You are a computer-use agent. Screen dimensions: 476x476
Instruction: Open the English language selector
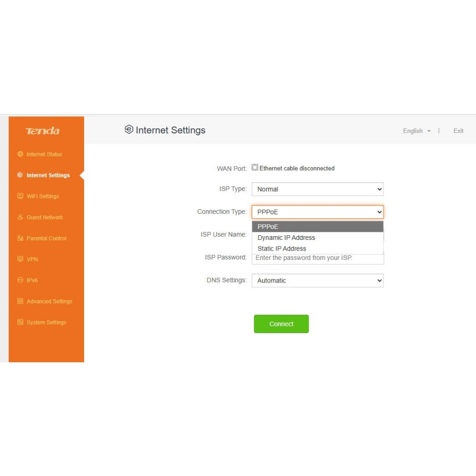tap(416, 131)
